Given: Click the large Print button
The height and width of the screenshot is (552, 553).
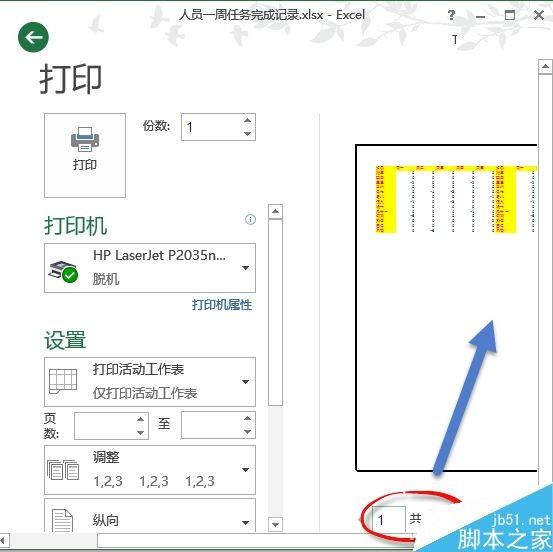Looking at the screenshot, I should (85, 155).
